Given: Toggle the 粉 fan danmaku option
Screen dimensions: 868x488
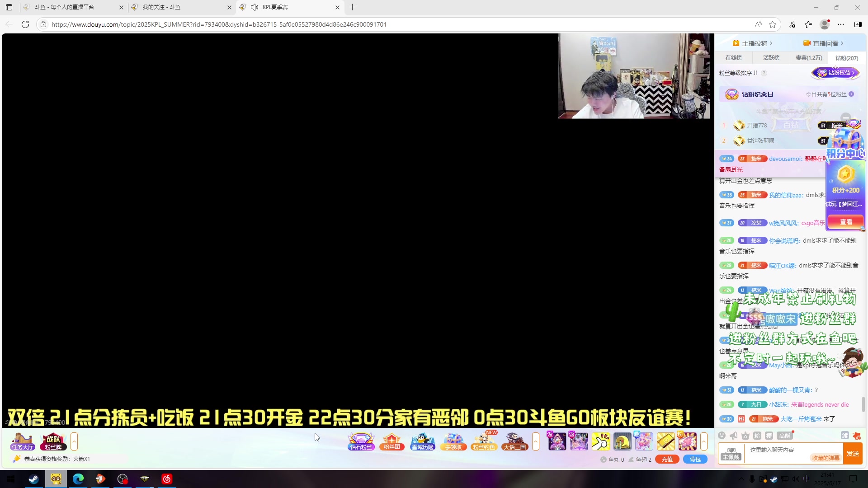Looking at the screenshot, I should (x=757, y=436).
